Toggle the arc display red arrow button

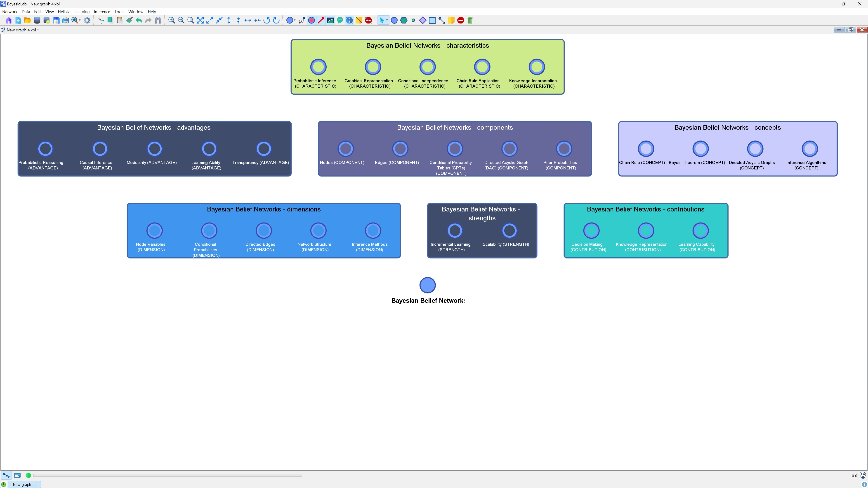point(321,20)
